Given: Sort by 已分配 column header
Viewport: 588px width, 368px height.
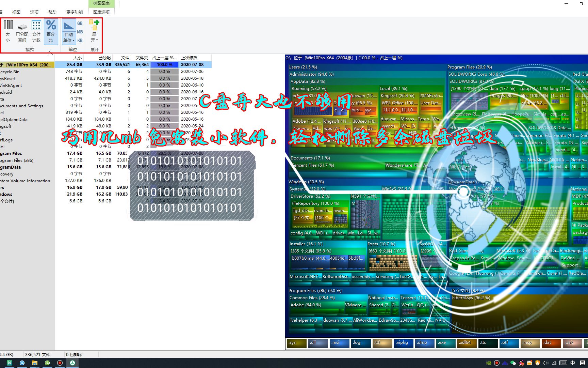Looking at the screenshot, I should tap(104, 58).
